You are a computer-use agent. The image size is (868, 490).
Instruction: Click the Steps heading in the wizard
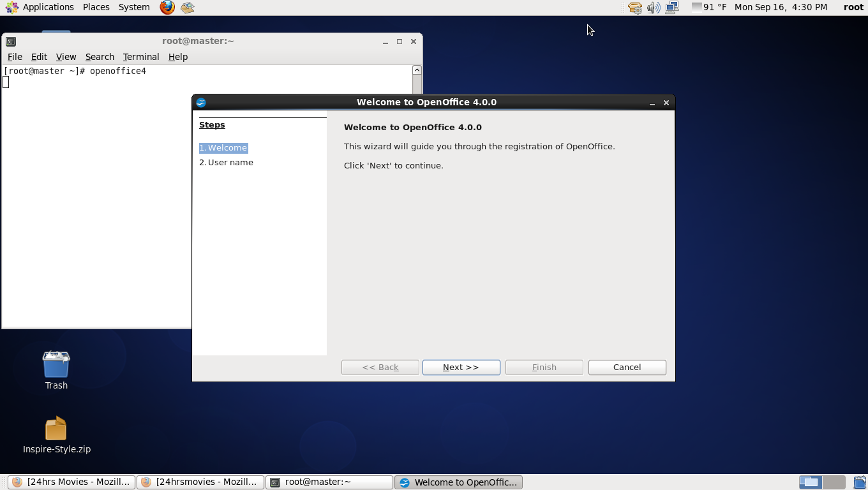(212, 125)
